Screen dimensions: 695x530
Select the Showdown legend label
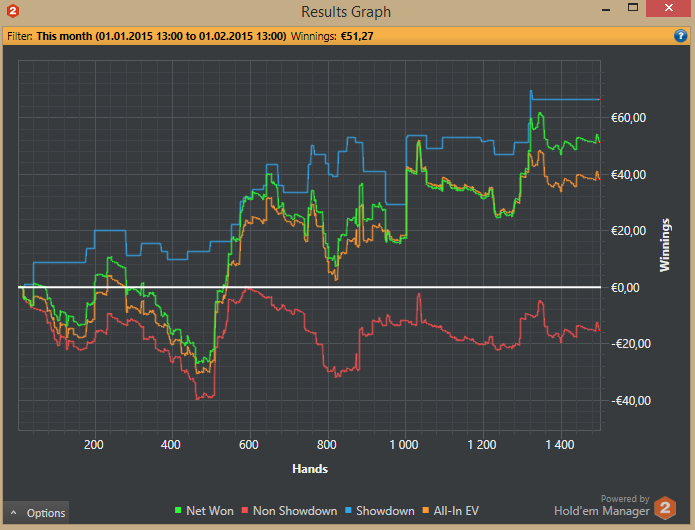[385, 511]
